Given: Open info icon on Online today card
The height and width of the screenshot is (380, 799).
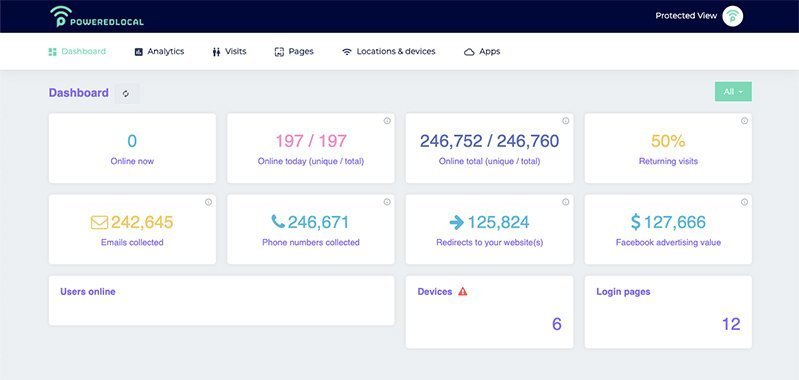Looking at the screenshot, I should [387, 121].
